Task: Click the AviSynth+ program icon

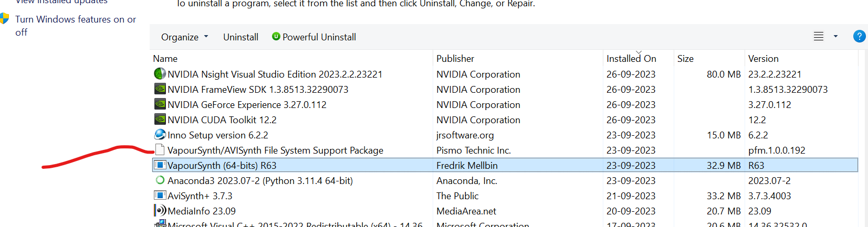Action: click(160, 196)
